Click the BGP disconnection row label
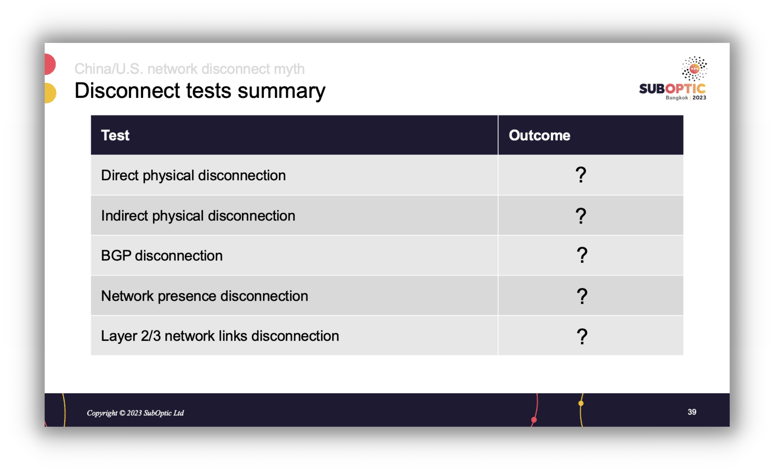The height and width of the screenshot is (469, 775). [162, 256]
